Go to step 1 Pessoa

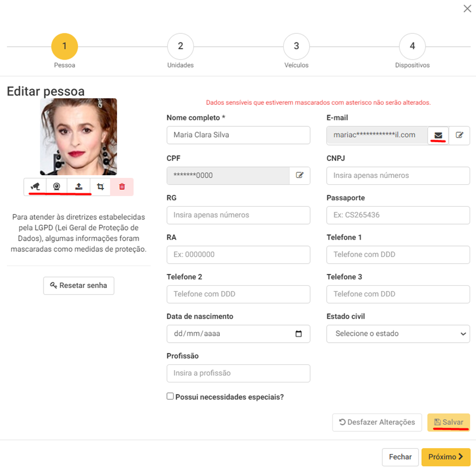tap(64, 46)
